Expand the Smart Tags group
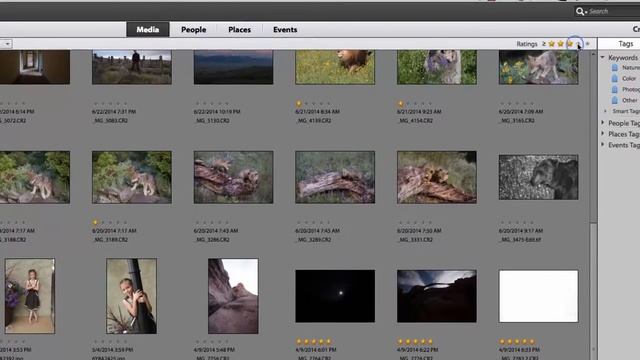Viewport: 640px width, 360px height. [x=606, y=111]
